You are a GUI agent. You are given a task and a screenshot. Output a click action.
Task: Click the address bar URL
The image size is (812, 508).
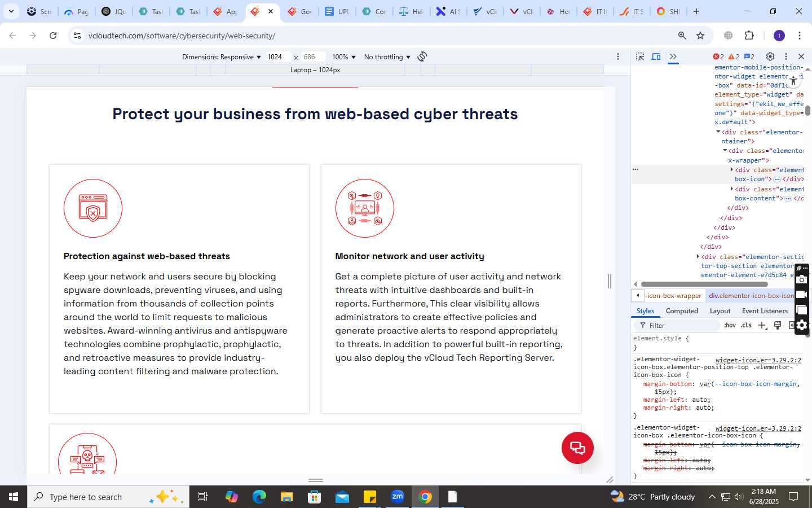pyautogui.click(x=182, y=36)
